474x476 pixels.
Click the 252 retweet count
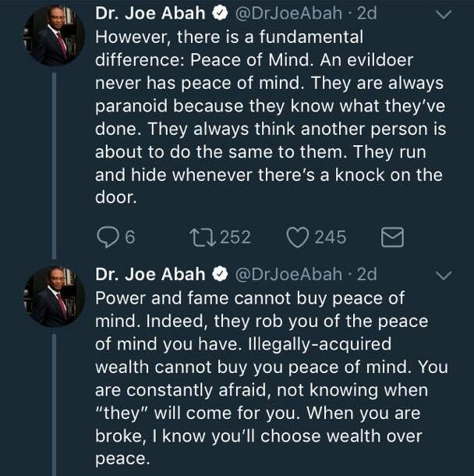coord(235,237)
